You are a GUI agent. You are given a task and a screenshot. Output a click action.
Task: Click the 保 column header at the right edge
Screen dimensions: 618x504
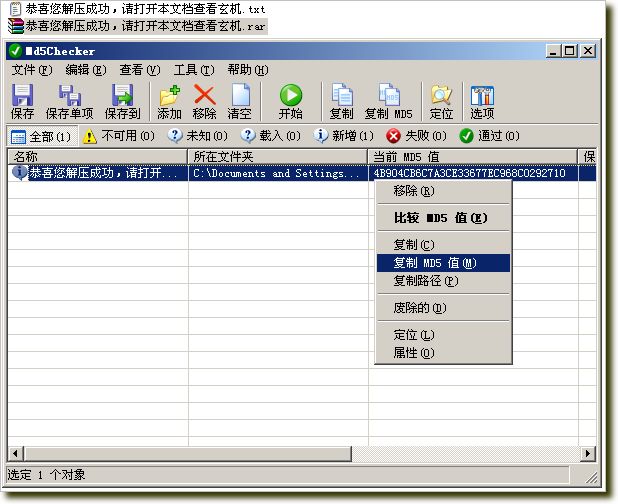point(588,156)
